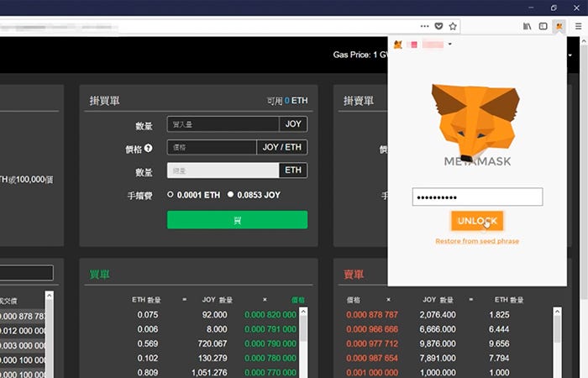Image resolution: width=588 pixels, height=378 pixels.
Task: Select buy price 0.000 820 000
Action: coord(270,315)
